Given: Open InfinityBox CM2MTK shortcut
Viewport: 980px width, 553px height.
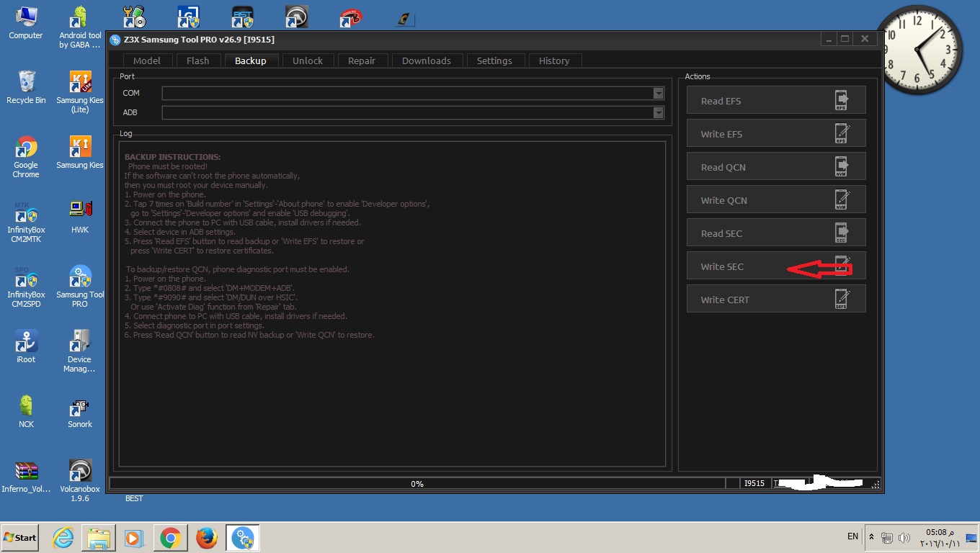Looking at the screenshot, I should 26,222.
